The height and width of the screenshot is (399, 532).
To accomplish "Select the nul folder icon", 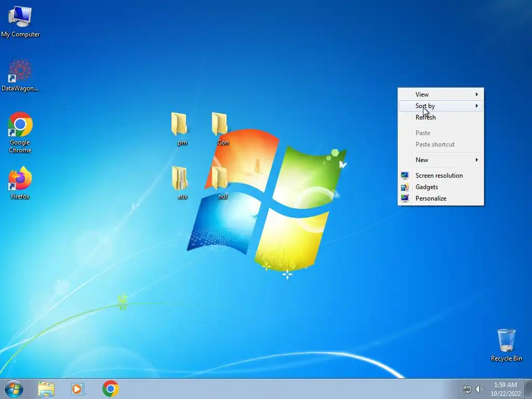I will [x=220, y=182].
